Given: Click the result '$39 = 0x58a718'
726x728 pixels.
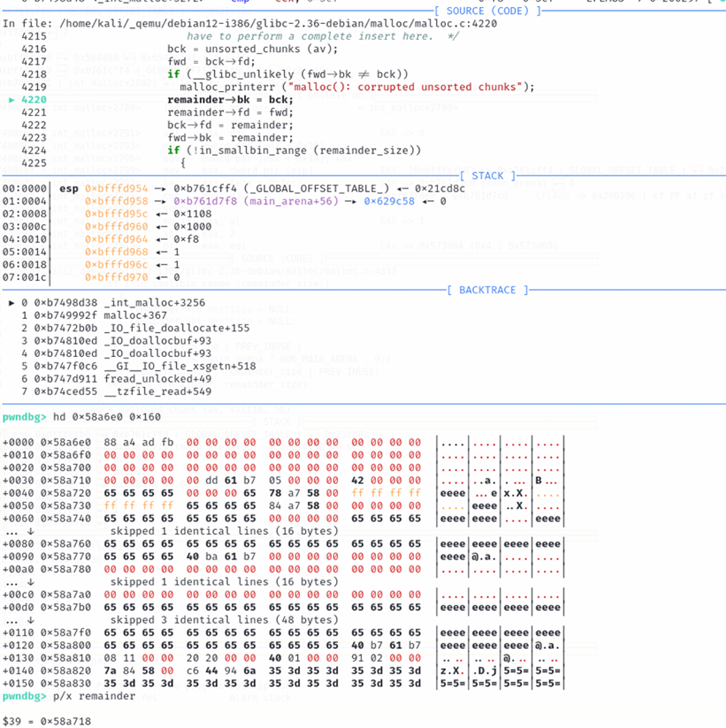Looking at the screenshot, I should 47,721.
